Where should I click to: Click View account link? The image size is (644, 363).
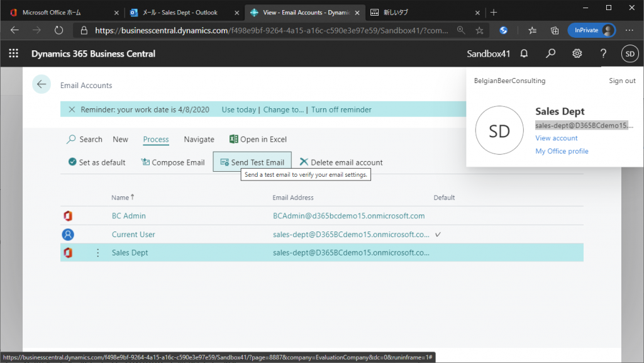click(x=556, y=138)
